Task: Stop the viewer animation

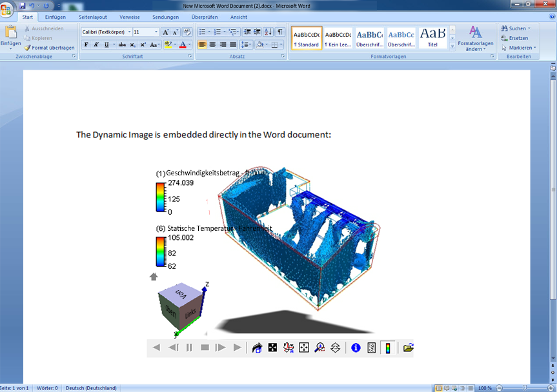Action: [x=205, y=348]
